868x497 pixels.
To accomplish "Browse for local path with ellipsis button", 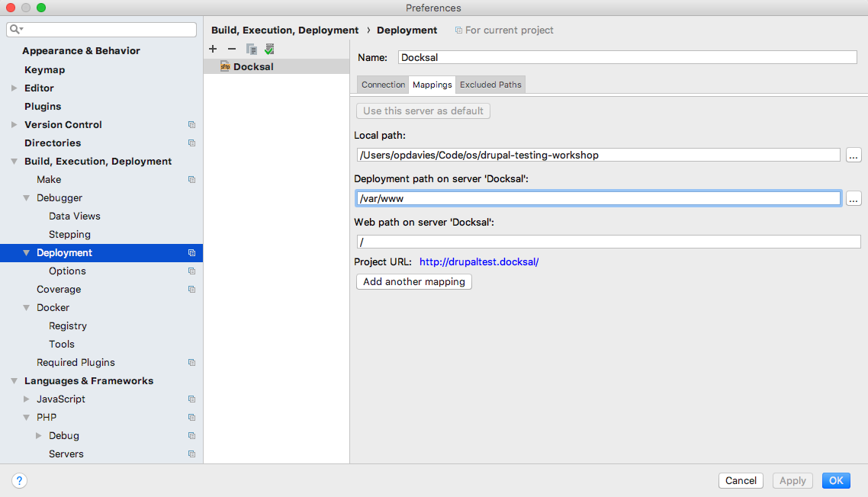I will click(854, 155).
